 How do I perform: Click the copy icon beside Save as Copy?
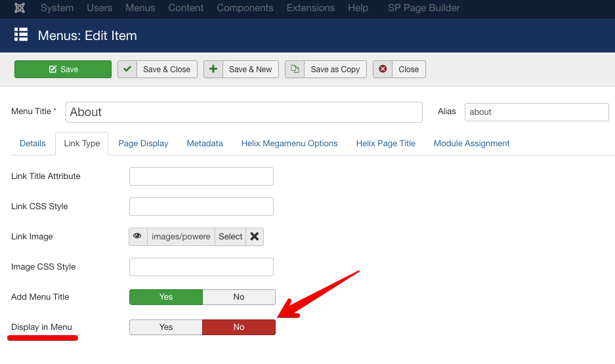[295, 69]
